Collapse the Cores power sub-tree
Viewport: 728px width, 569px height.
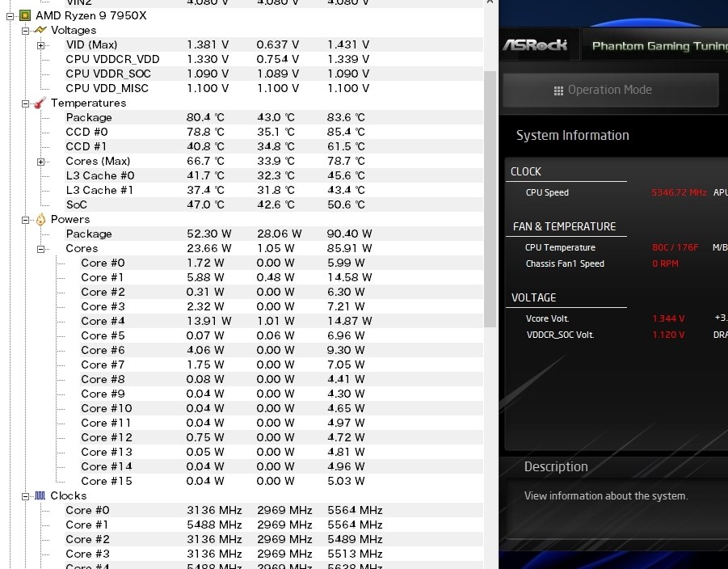41,249
